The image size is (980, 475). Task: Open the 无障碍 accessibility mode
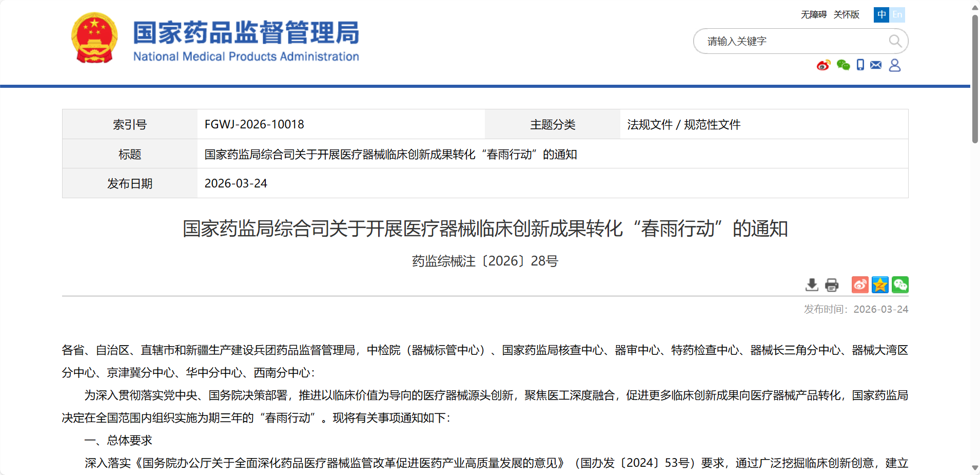point(814,15)
